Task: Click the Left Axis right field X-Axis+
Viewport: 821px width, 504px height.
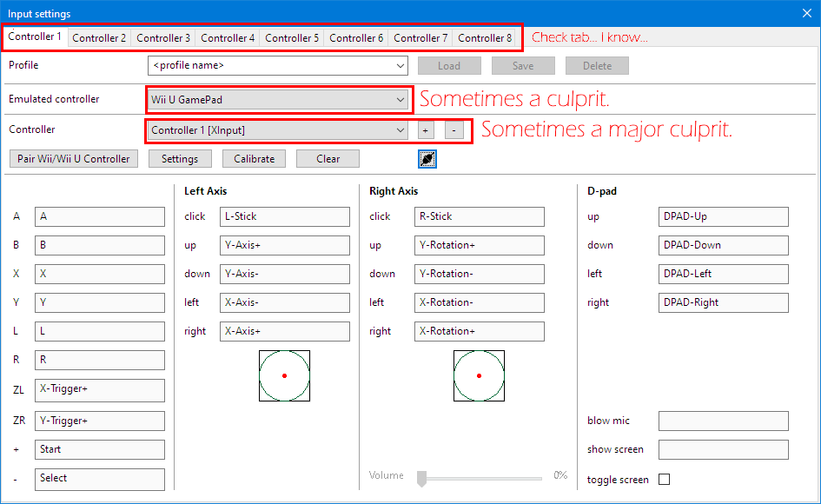Action: pos(285,331)
